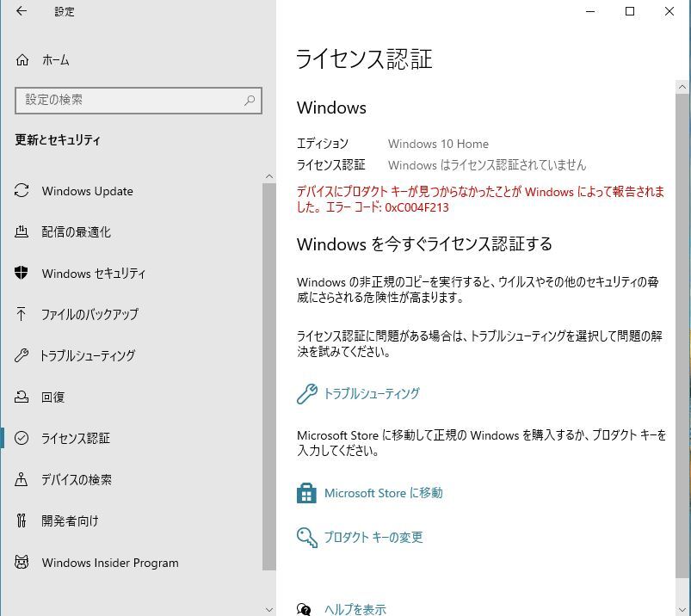Maximize the Settings window

[x=630, y=11]
